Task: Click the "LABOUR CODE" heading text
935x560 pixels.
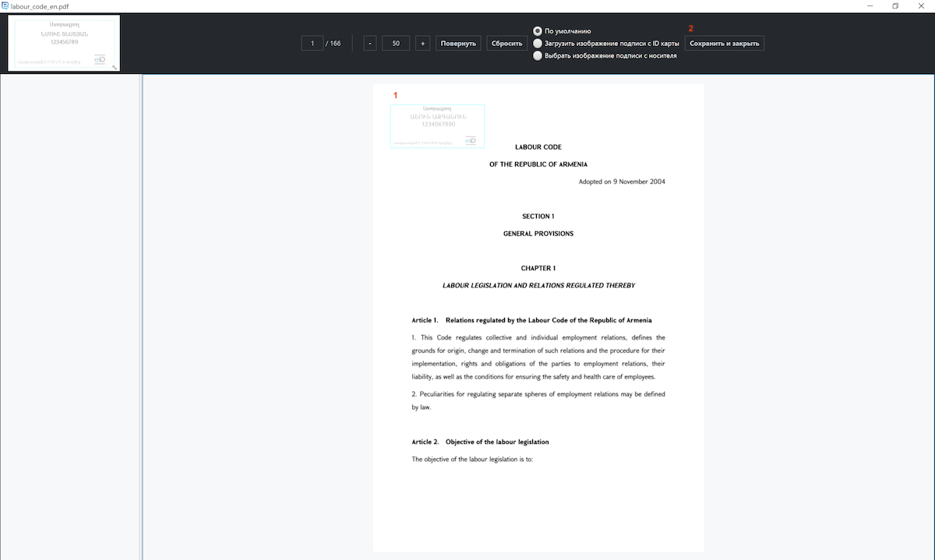Action: (538, 147)
